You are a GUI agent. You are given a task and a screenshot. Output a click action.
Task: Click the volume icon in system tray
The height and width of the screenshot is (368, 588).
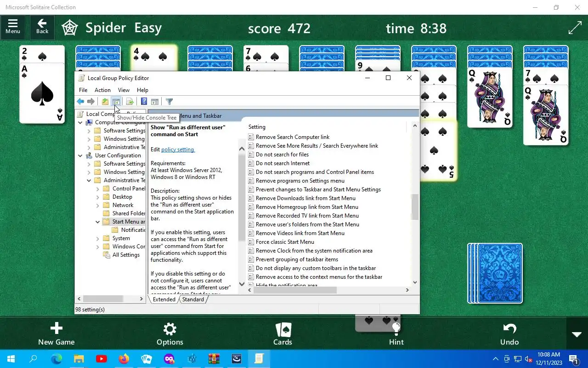(x=529, y=359)
